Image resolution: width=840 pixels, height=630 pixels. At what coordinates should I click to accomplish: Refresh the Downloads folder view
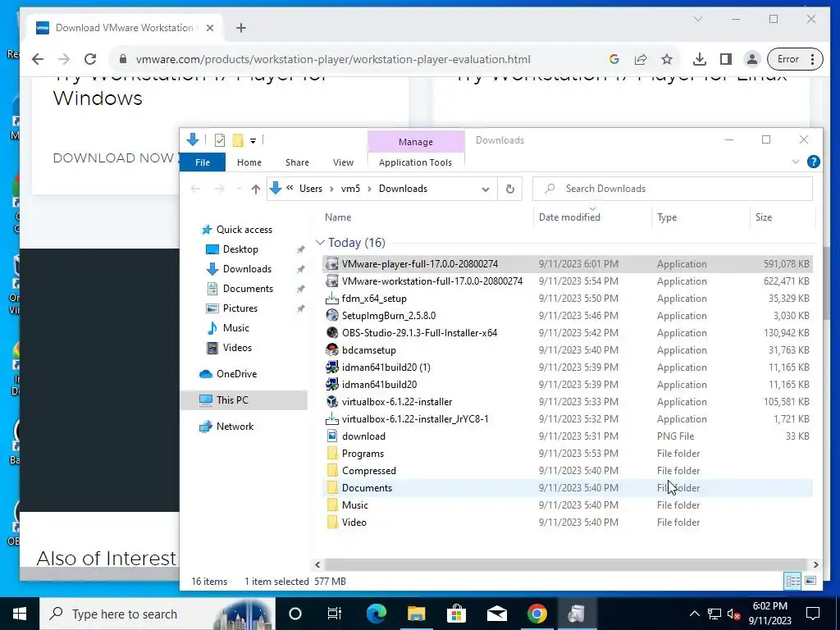pos(510,189)
